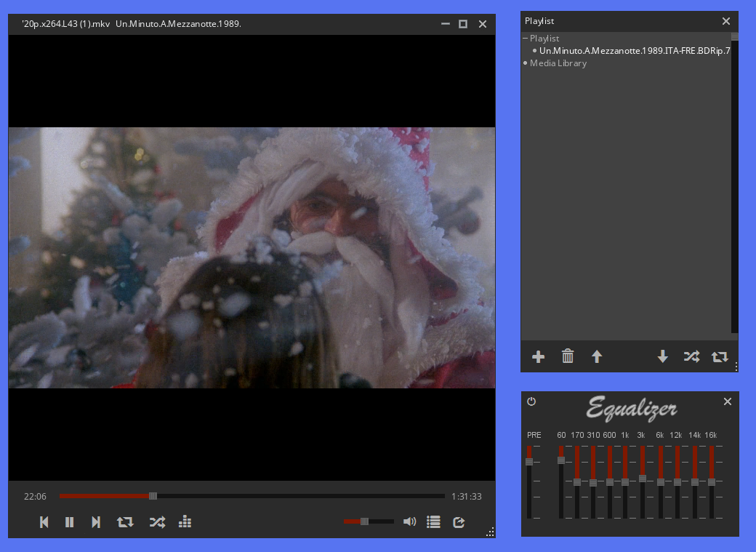Delete selected playlist item with trash icon
The height and width of the screenshot is (552, 756).
pyautogui.click(x=568, y=356)
